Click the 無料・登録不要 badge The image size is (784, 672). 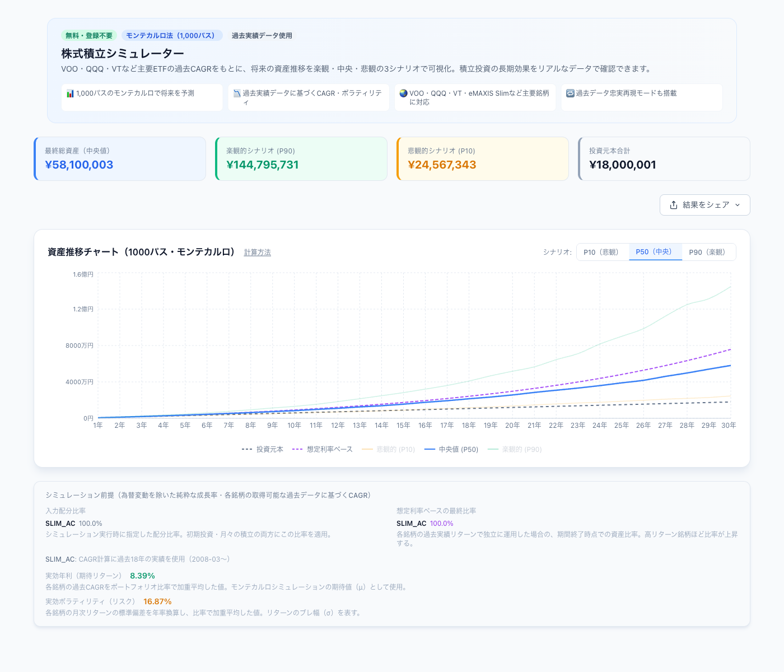pyautogui.click(x=89, y=35)
